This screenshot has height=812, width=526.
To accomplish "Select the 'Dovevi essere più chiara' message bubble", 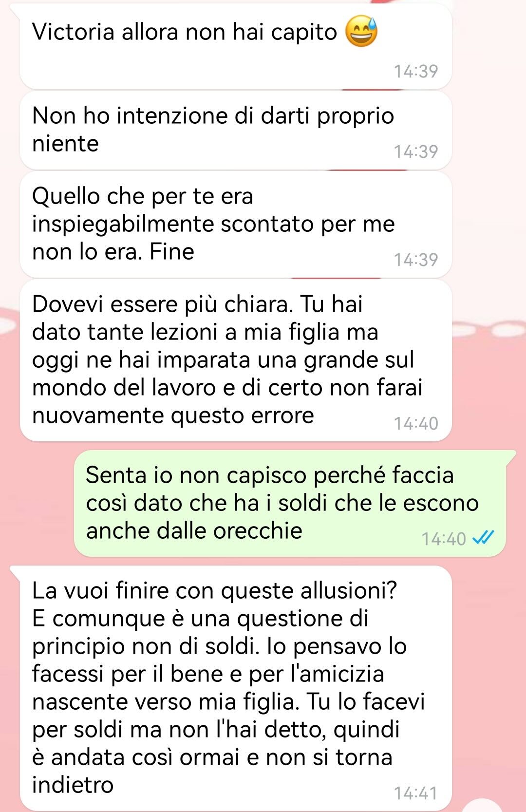I will click(236, 360).
